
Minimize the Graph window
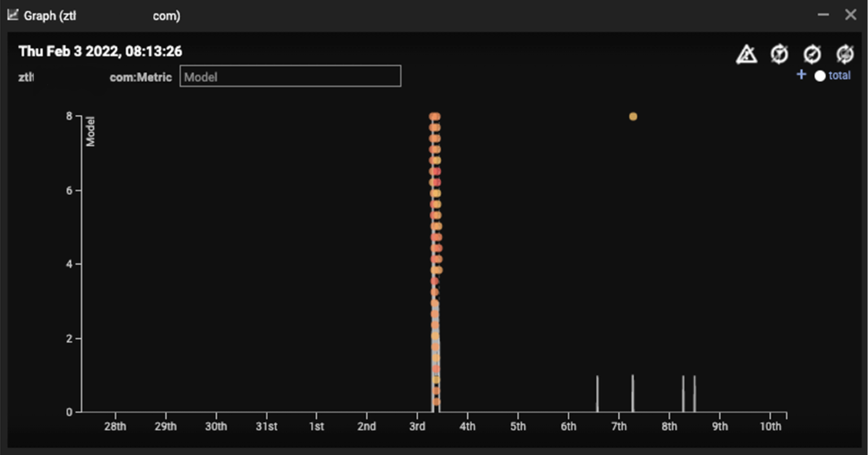823,15
